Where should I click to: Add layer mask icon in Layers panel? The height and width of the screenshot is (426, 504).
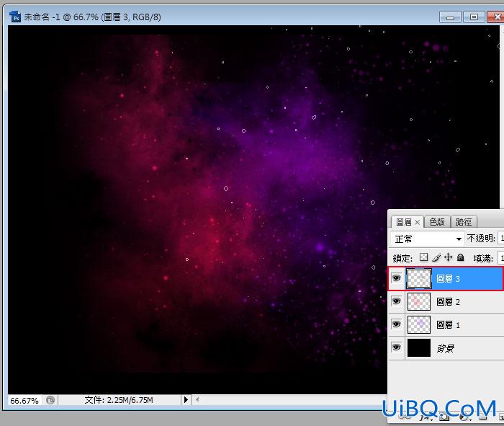pyautogui.click(x=444, y=417)
